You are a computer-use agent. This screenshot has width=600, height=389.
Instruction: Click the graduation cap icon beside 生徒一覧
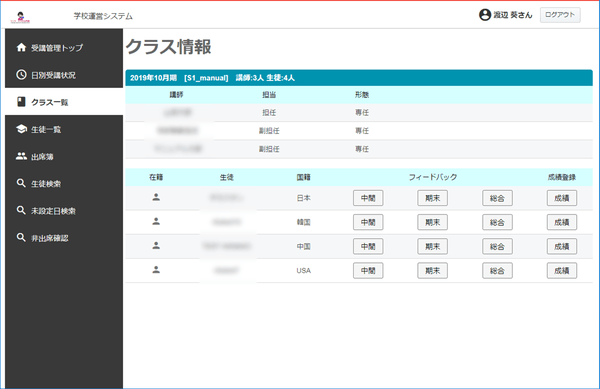coord(21,129)
